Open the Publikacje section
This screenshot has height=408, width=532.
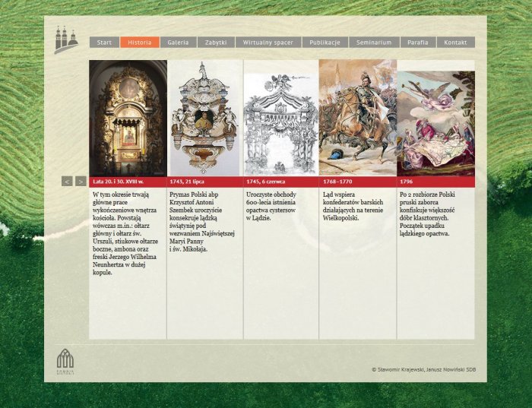(325, 43)
